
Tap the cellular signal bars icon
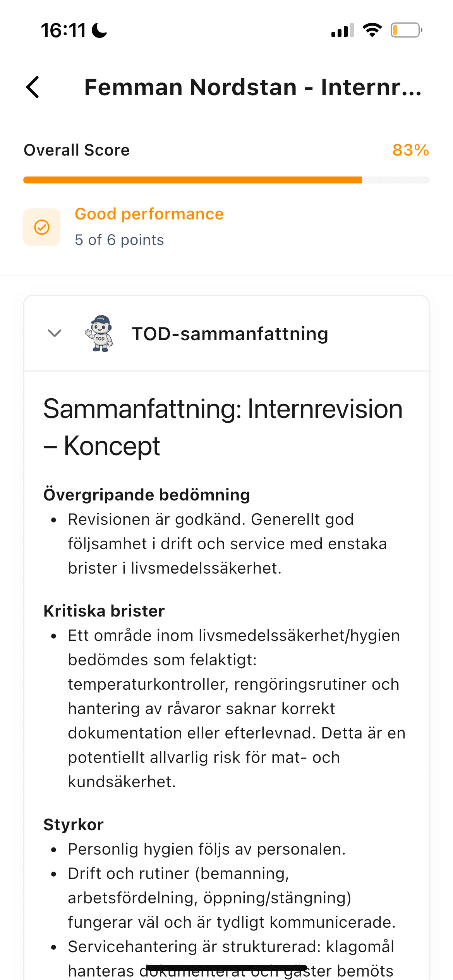coord(341,31)
